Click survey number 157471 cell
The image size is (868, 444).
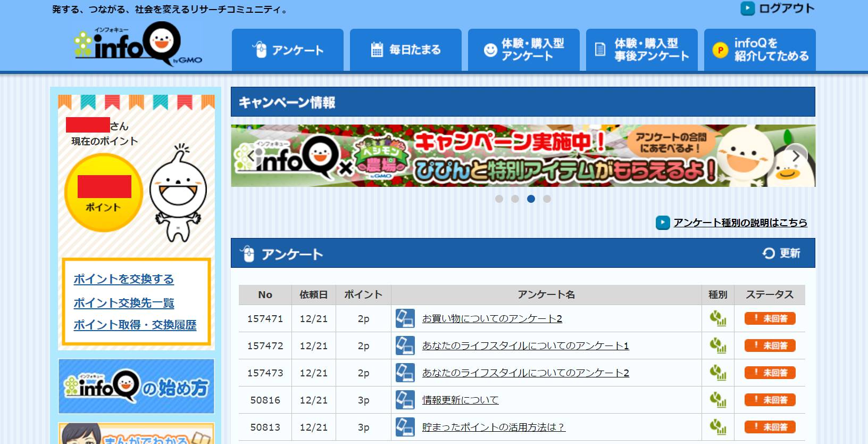tap(265, 318)
